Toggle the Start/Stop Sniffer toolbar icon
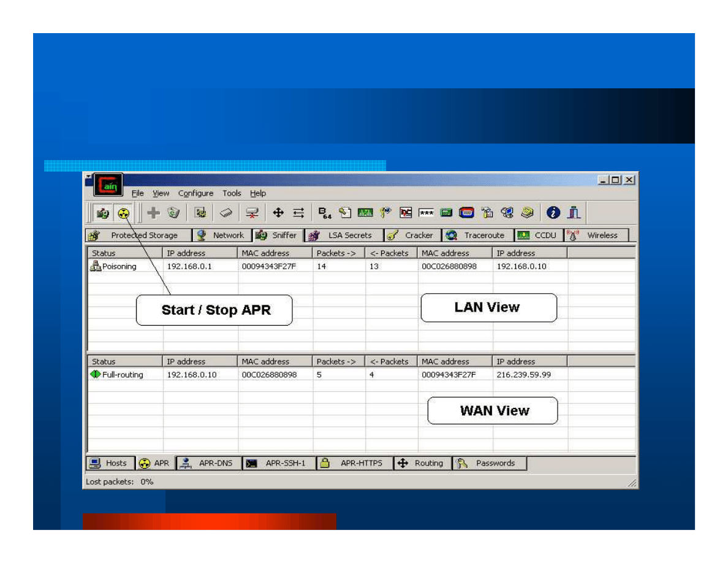 [x=102, y=213]
